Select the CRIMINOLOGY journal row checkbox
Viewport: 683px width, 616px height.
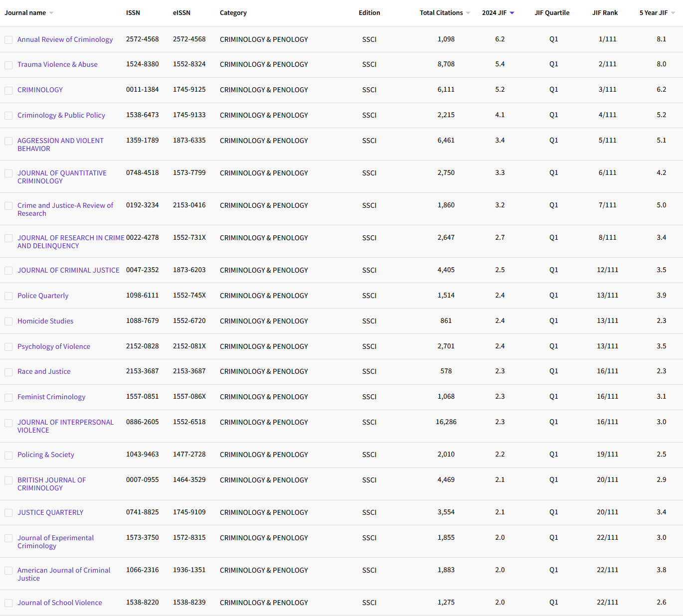coord(8,90)
